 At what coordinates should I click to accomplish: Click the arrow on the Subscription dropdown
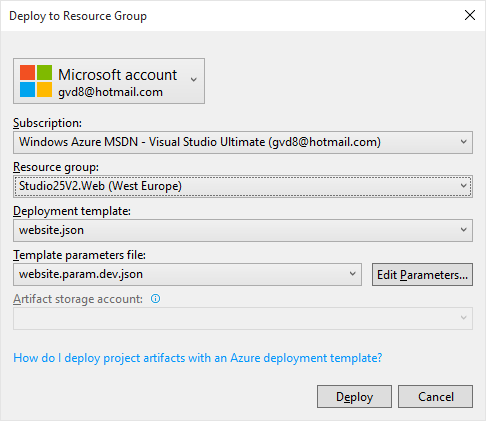463,142
